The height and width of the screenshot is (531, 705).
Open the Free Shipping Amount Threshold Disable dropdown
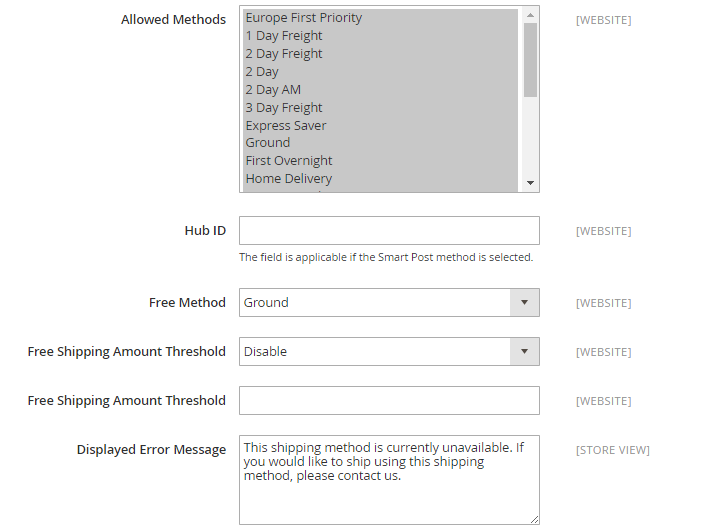(x=389, y=352)
